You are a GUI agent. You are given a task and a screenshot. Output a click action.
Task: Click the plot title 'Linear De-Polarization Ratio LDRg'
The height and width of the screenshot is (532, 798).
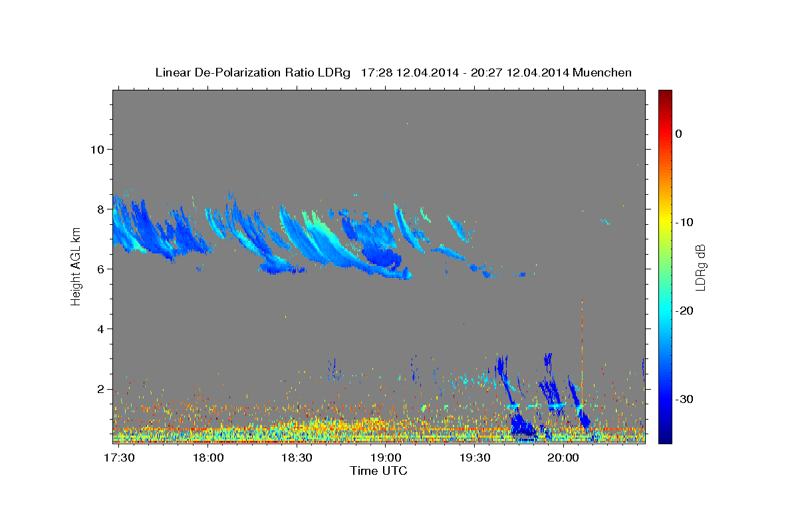tap(252, 72)
